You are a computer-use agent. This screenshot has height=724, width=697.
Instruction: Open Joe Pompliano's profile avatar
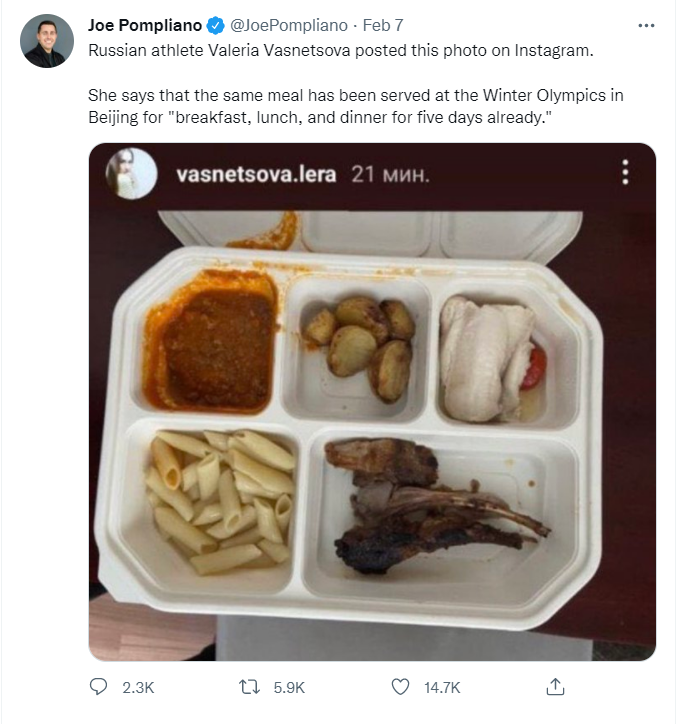pos(47,41)
